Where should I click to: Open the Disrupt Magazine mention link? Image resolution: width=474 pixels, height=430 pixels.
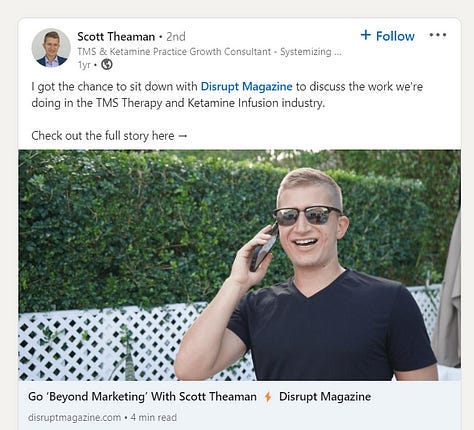coord(246,87)
